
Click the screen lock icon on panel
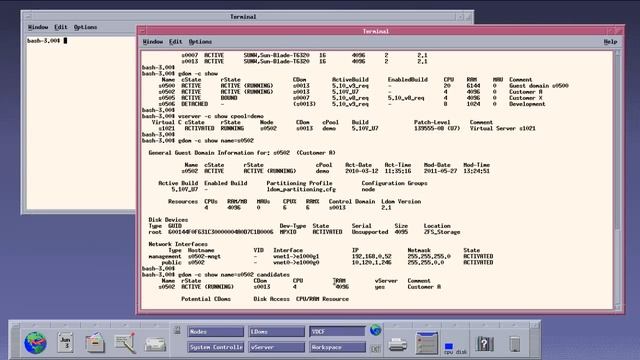[177, 331]
